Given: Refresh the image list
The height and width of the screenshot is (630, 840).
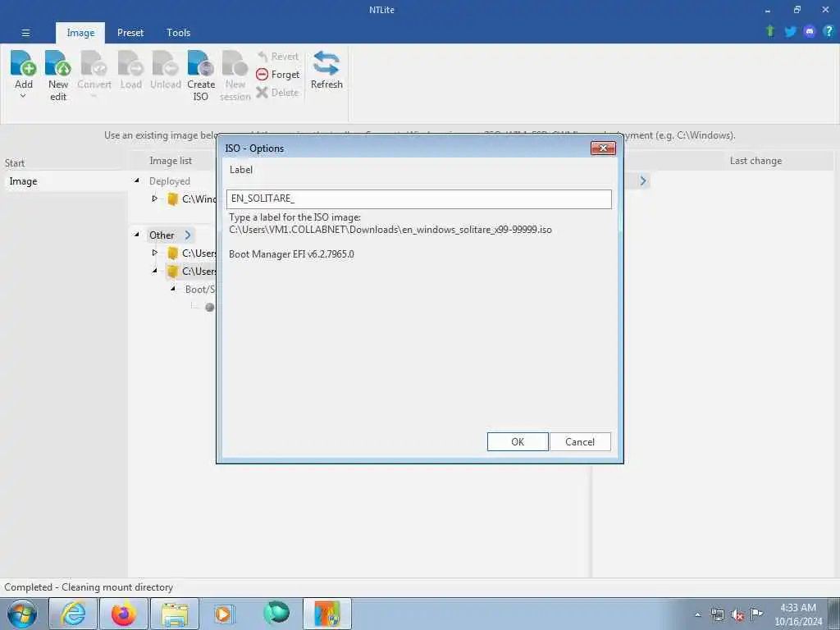Looking at the screenshot, I should click(326, 70).
